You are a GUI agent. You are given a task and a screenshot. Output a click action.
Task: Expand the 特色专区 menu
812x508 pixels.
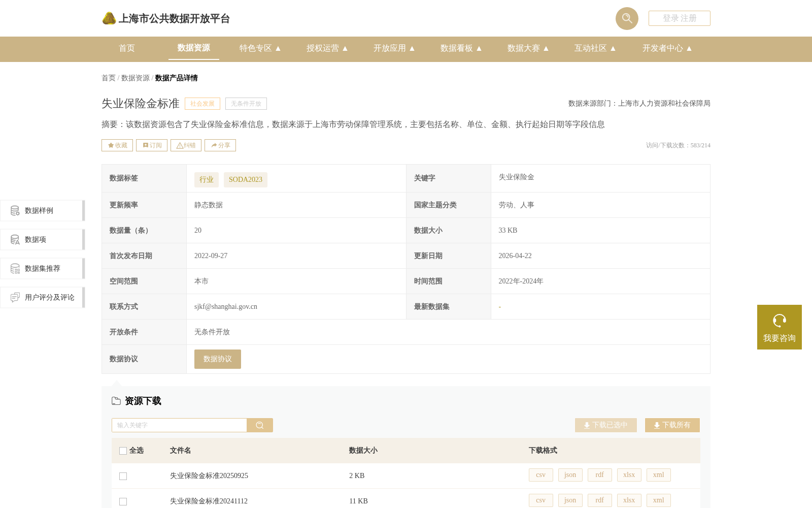coord(260,48)
